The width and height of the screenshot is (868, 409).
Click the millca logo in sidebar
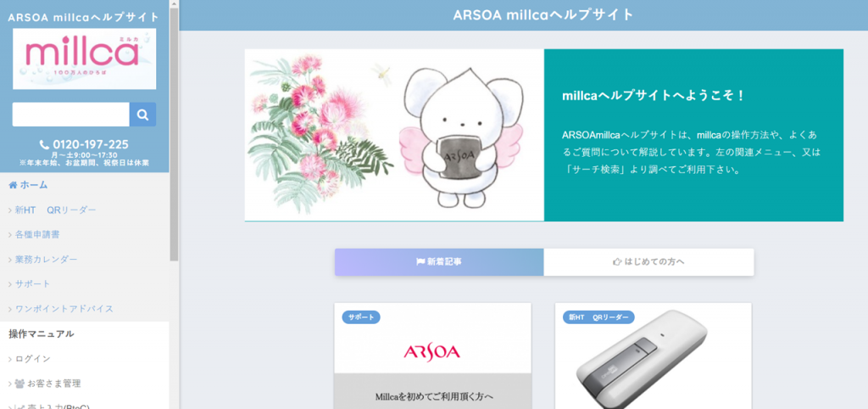pyautogui.click(x=85, y=59)
